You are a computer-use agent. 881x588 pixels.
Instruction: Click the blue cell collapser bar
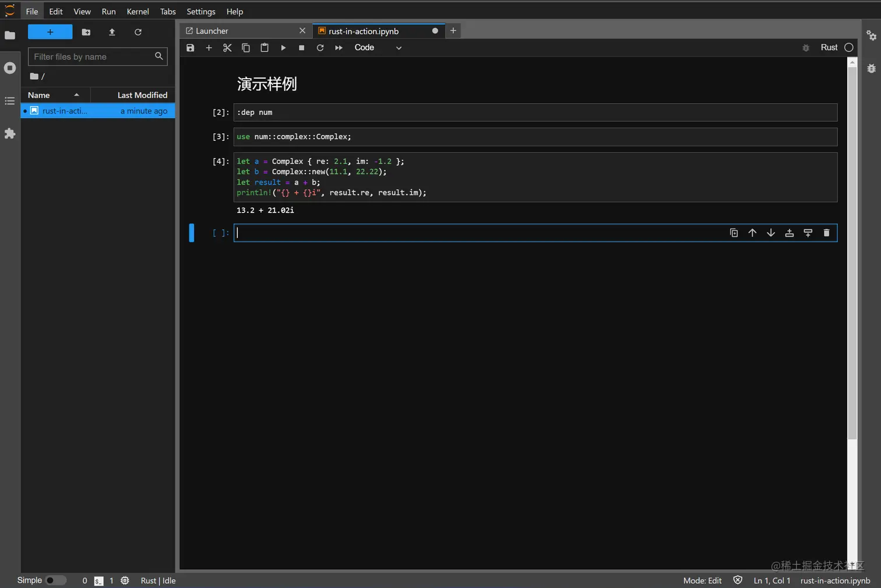pos(192,233)
